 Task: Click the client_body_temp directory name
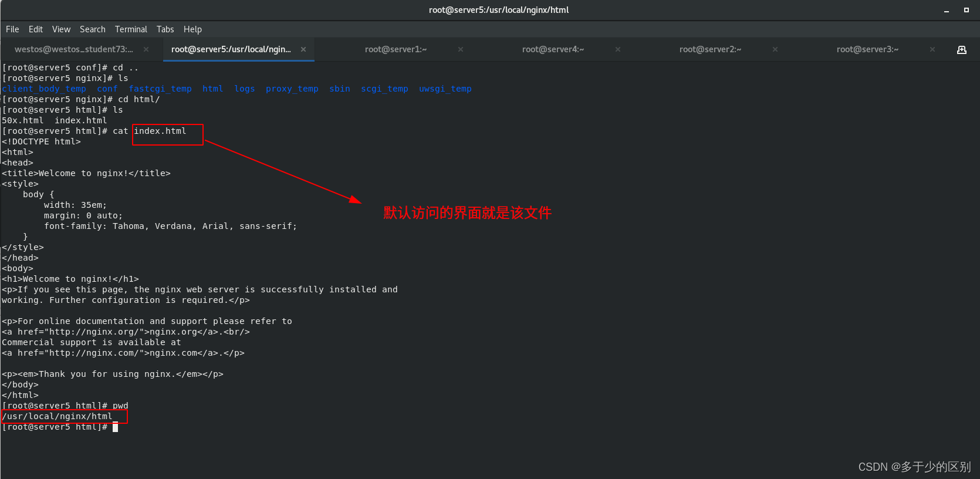click(x=44, y=89)
